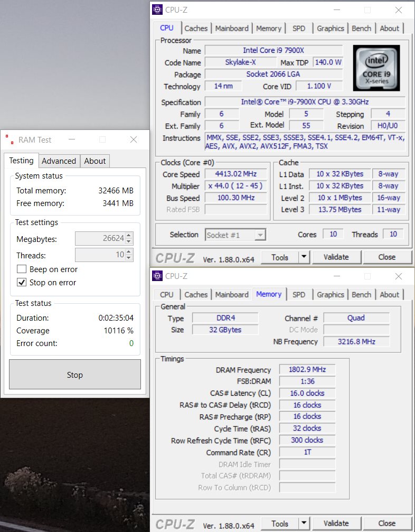Open Graphics tab in lower CPU-Z
Screen dimensions: 415x532
pos(331,294)
